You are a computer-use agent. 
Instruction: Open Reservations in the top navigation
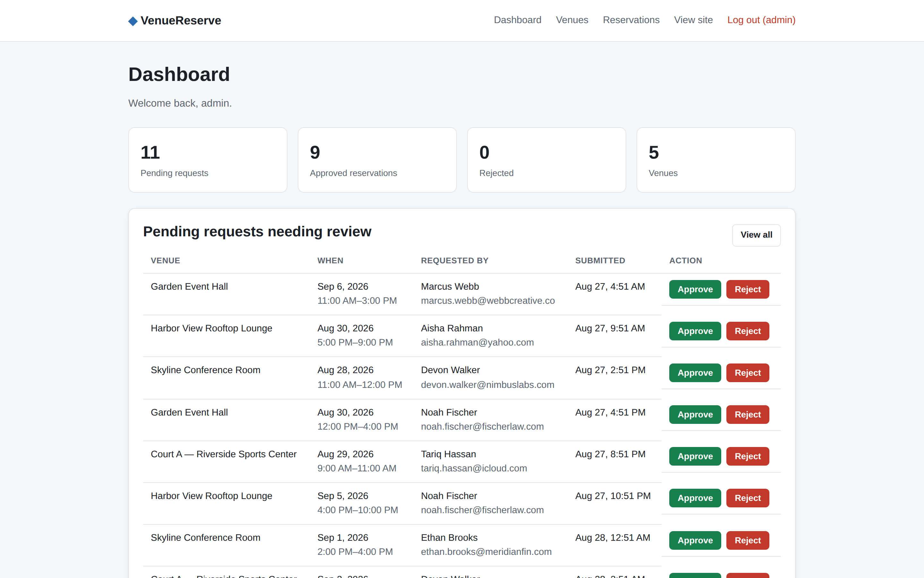click(x=631, y=20)
